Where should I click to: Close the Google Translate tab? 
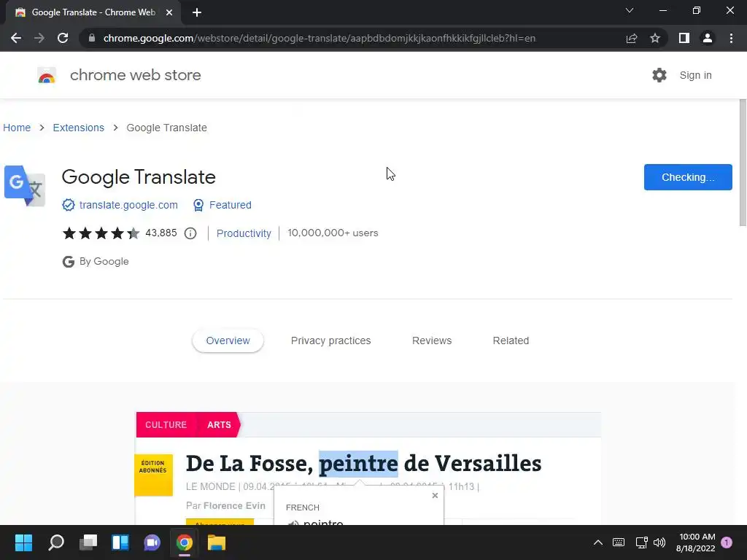[x=169, y=12]
